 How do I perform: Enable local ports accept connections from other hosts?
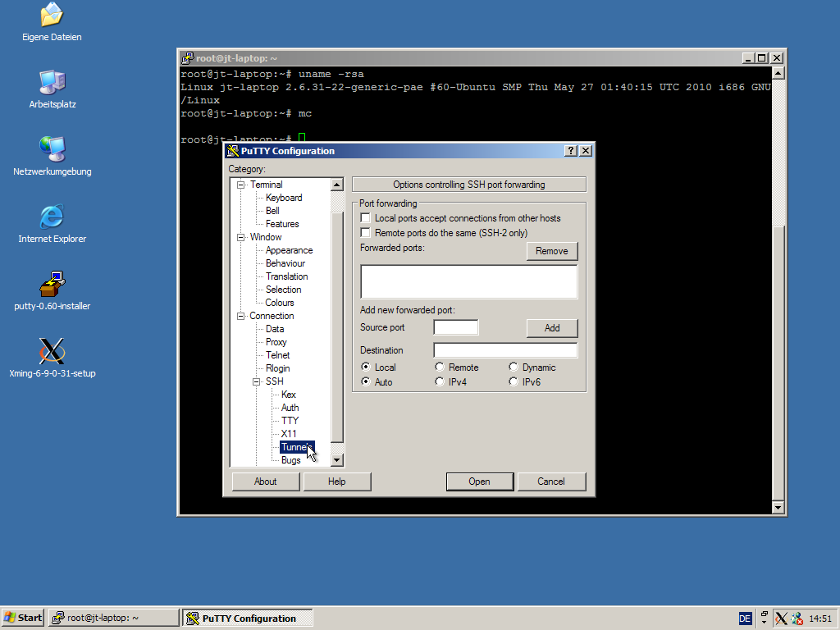tap(366, 218)
